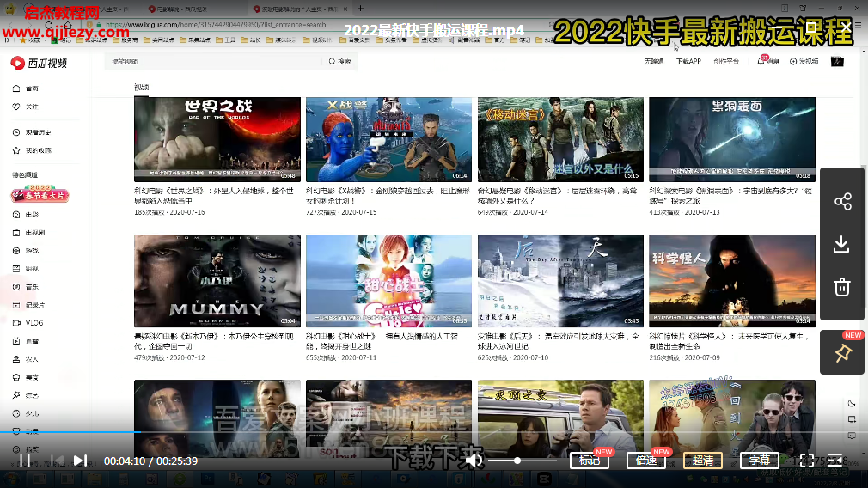The height and width of the screenshot is (488, 868).
Task: Open the 移动迷宫 video thumbnail
Action: click(560, 139)
